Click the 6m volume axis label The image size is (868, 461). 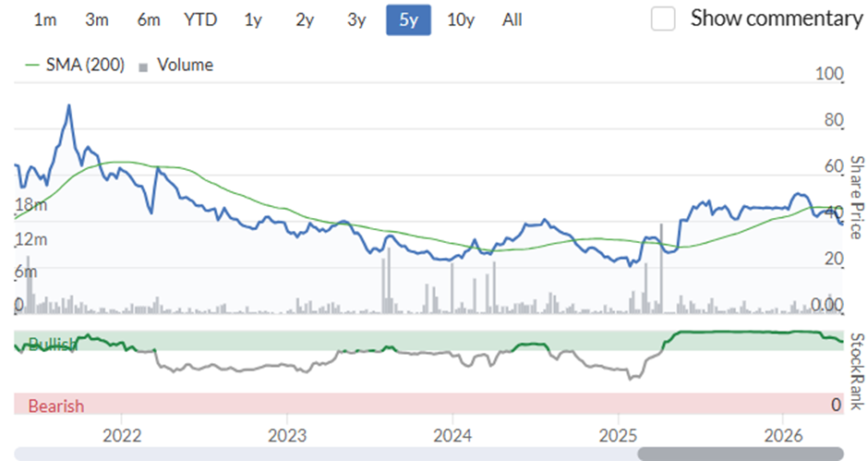[26, 272]
